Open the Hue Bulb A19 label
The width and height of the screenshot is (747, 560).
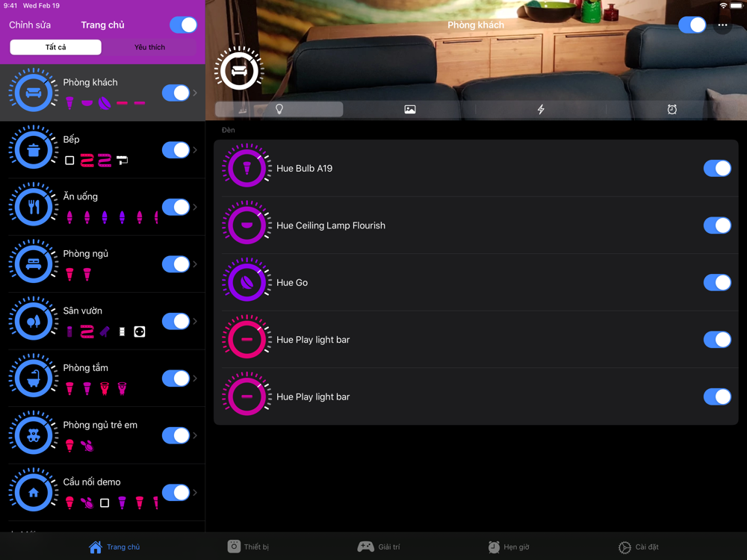tap(305, 168)
